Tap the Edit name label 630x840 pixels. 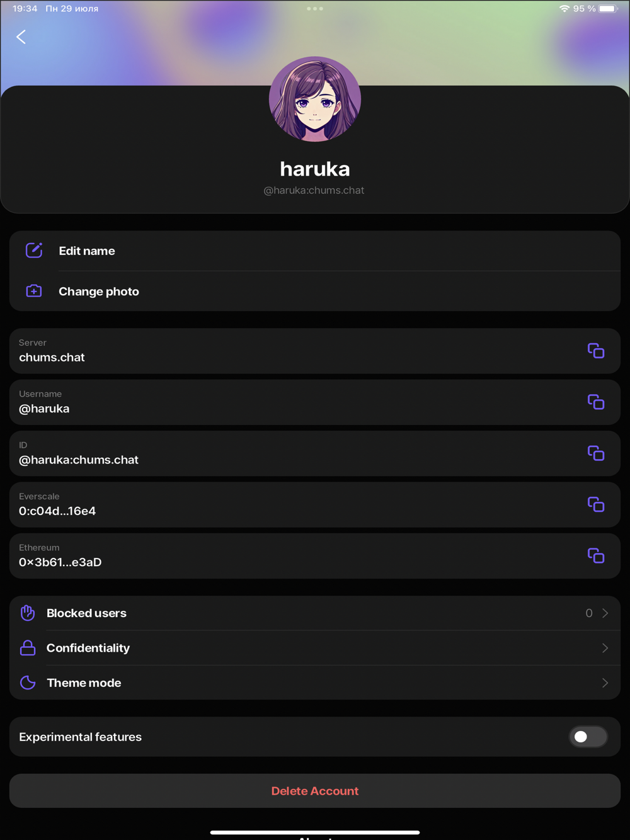(x=87, y=251)
